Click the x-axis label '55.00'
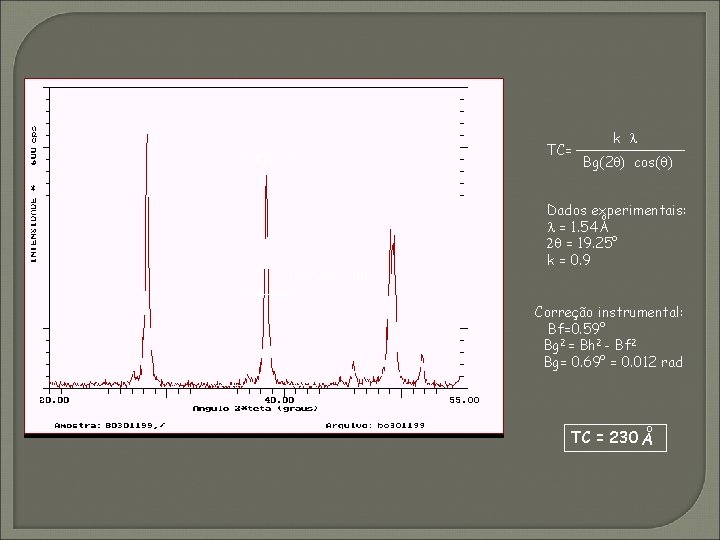720x540 pixels. click(x=464, y=400)
